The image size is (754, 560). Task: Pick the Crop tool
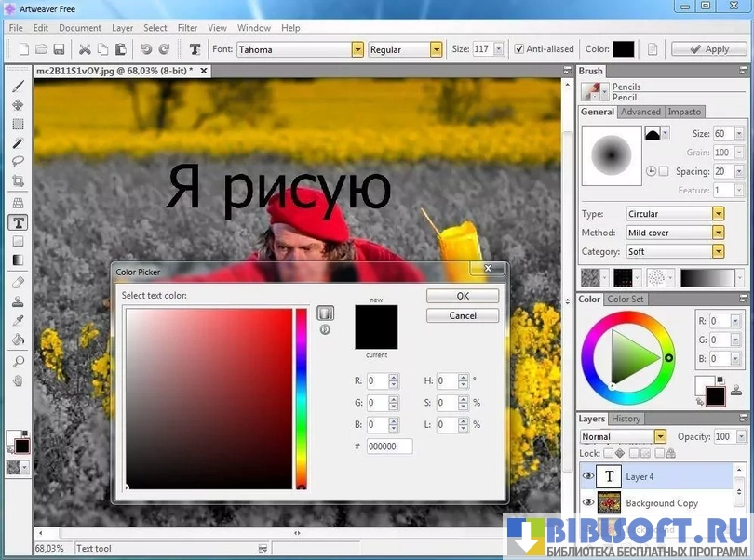pyautogui.click(x=18, y=180)
